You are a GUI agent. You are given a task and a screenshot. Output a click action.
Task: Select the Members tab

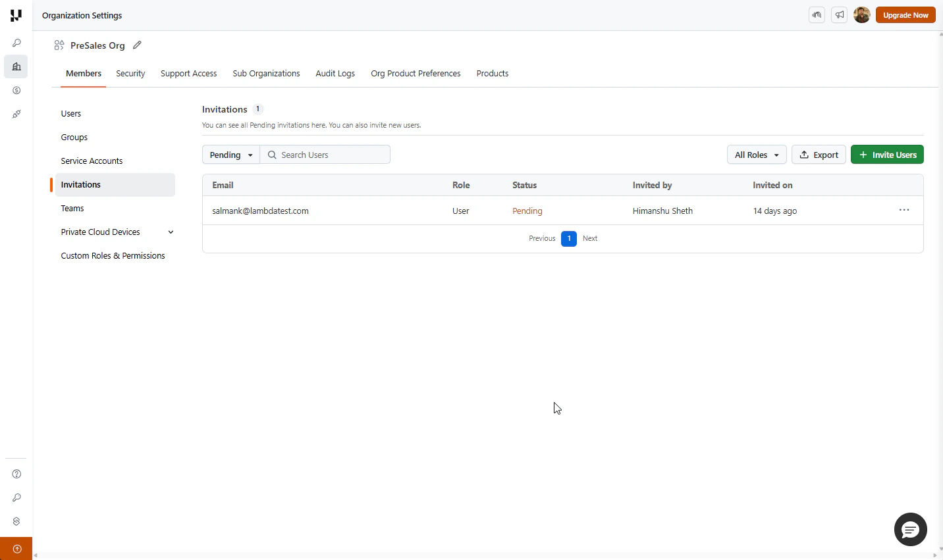pos(84,74)
